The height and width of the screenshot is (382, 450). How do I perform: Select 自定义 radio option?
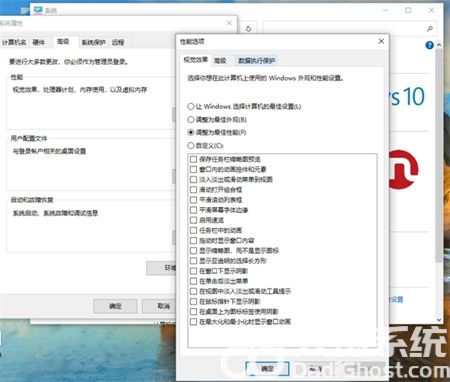click(x=191, y=145)
